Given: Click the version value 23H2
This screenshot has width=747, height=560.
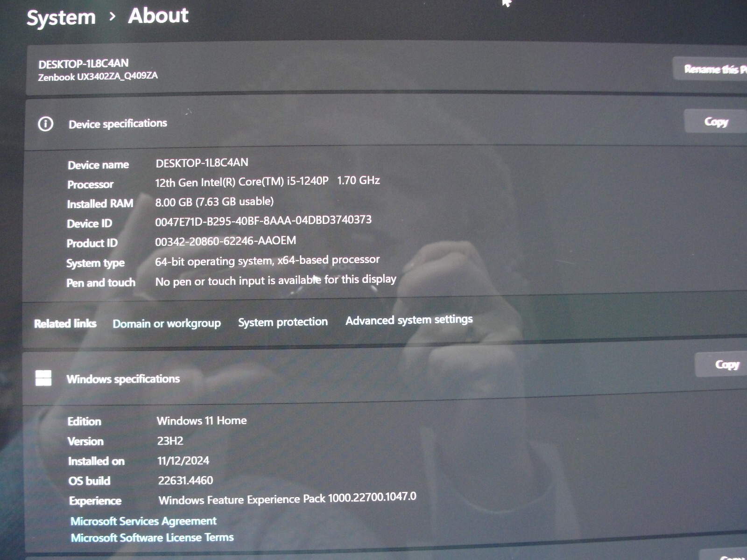Looking at the screenshot, I should (170, 441).
